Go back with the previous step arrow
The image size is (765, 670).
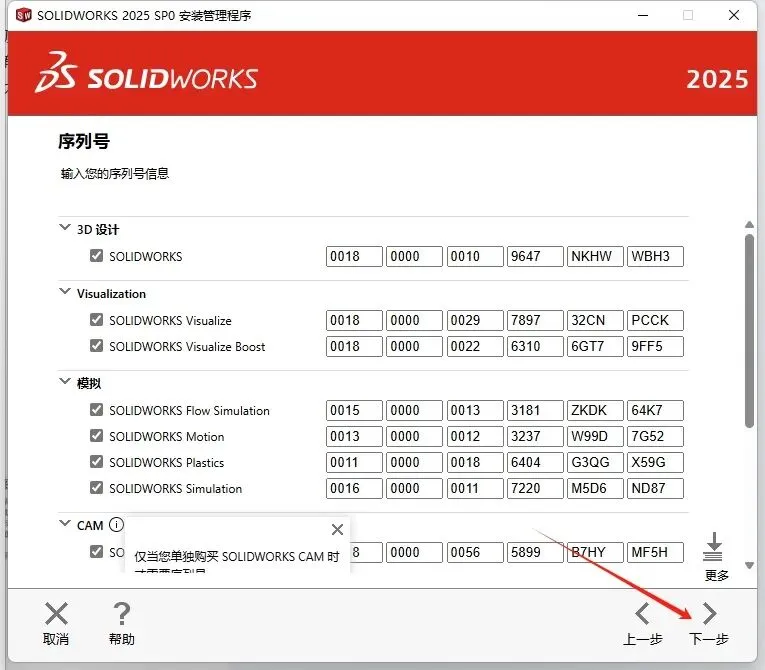[642, 613]
